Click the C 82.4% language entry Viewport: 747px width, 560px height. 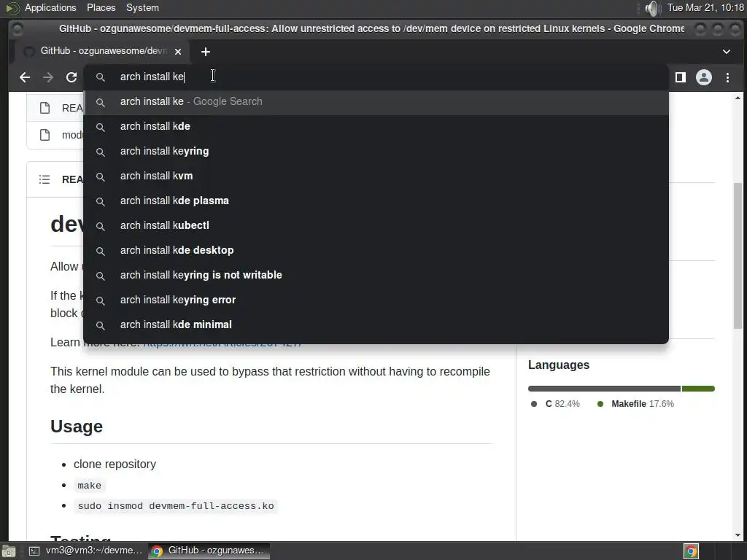pyautogui.click(x=555, y=404)
